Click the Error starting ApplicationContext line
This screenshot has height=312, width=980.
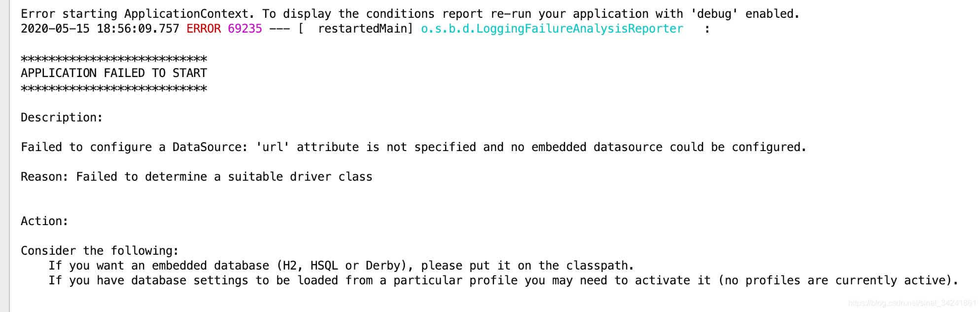409,14
